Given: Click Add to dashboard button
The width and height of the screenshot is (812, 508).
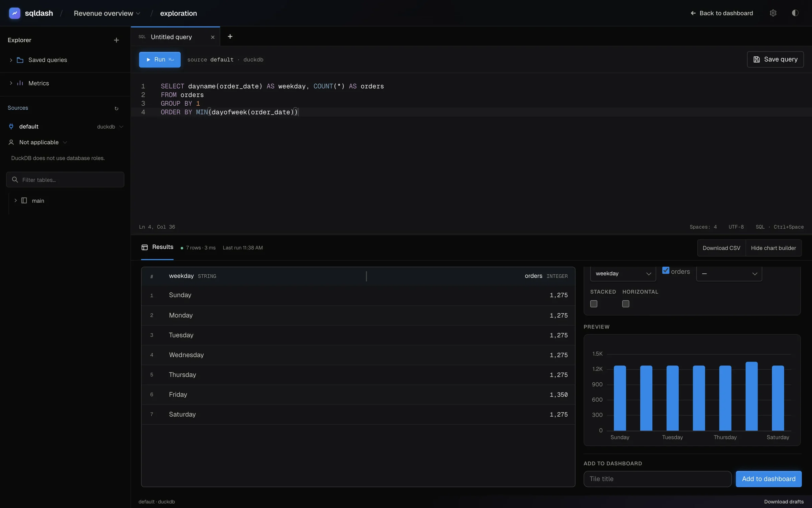Looking at the screenshot, I should click(769, 479).
